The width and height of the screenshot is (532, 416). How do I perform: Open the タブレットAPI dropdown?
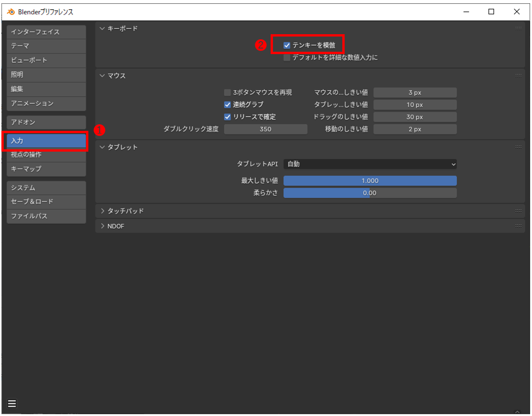click(x=370, y=164)
